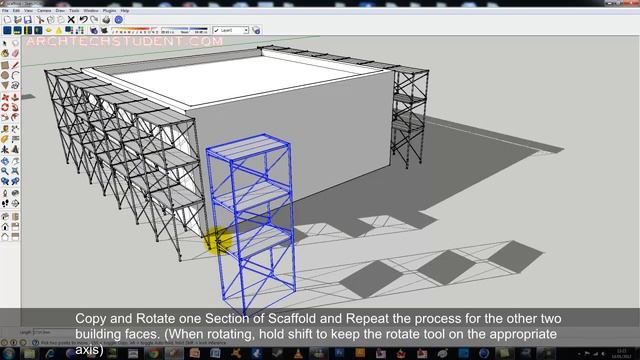Open the Windows Start button
Viewport: 640px width, 360px height.
pyautogui.click(x=9, y=353)
